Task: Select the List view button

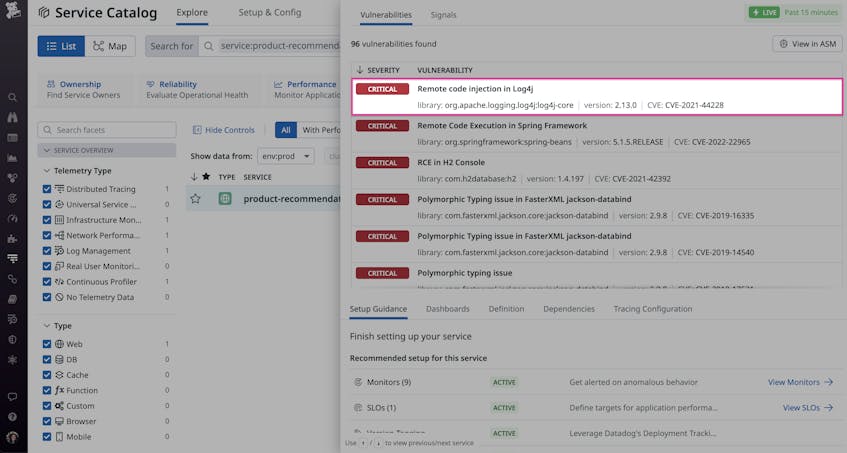Action: coord(61,46)
